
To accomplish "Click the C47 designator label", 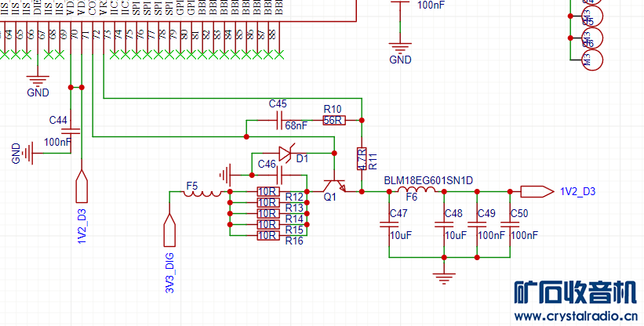I will [398, 214].
